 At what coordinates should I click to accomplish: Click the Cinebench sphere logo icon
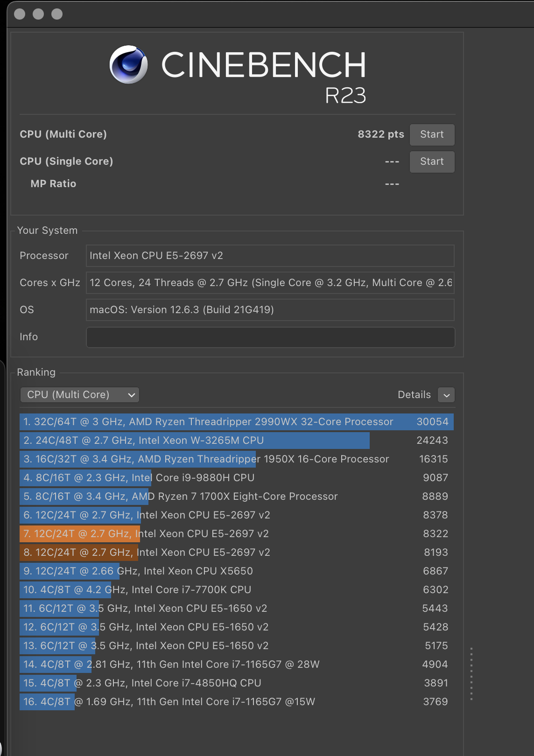tap(128, 64)
